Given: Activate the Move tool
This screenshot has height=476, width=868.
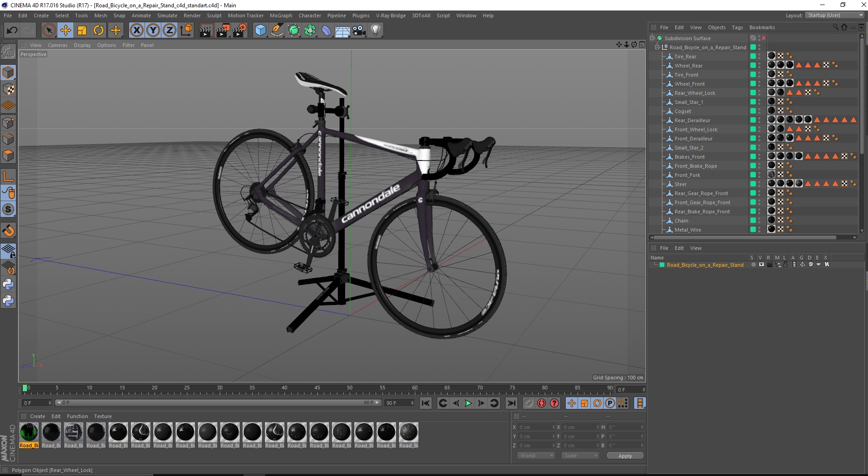Looking at the screenshot, I should (x=66, y=31).
